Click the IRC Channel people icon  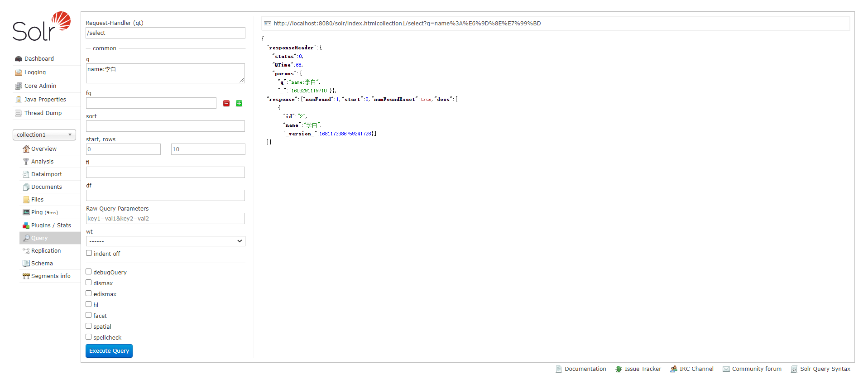point(674,369)
